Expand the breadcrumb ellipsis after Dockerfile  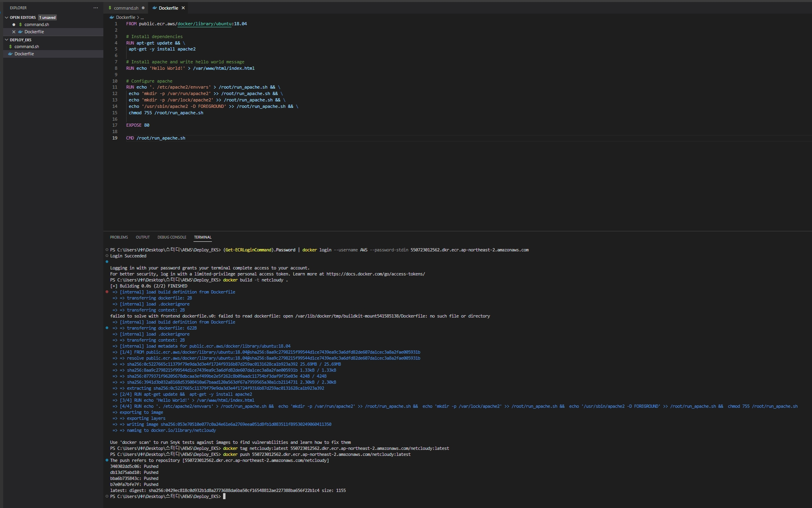coord(142,18)
